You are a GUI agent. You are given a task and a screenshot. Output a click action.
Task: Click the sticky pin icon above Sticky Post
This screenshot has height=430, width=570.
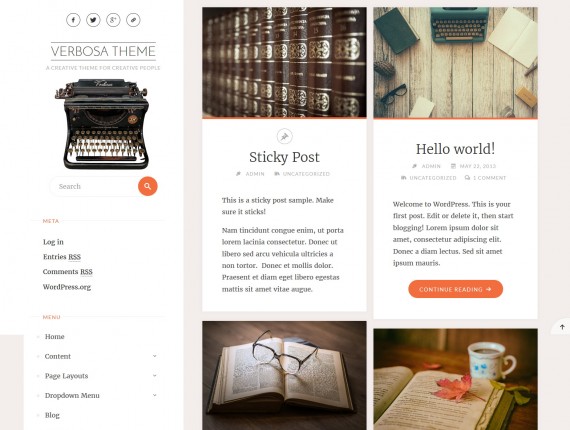[284, 136]
